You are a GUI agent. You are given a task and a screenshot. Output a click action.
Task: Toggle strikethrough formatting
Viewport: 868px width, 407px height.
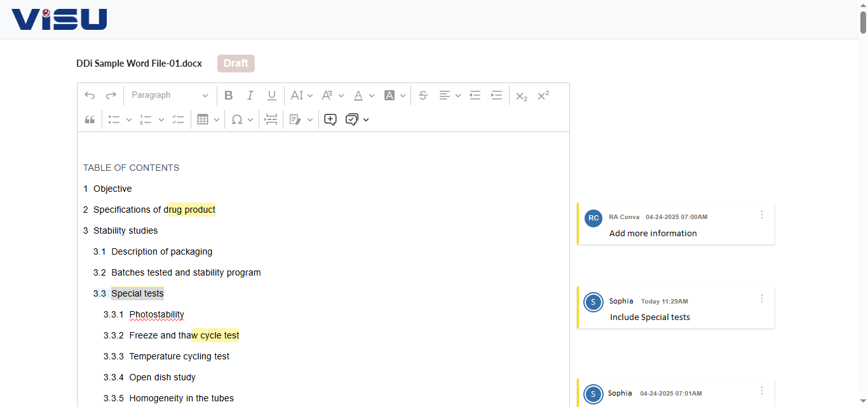coord(423,95)
